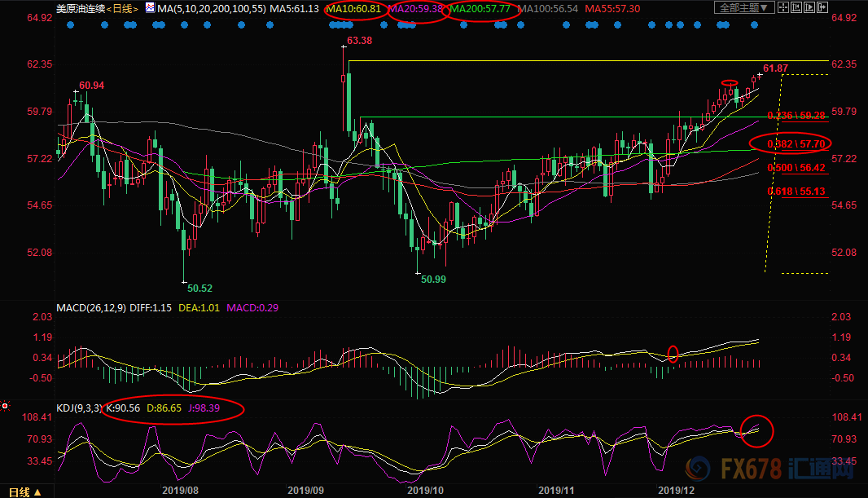The width and height of the screenshot is (868, 498).
Task: Click the 0.382 Fibonacci level at 57.70
Action: [x=796, y=144]
